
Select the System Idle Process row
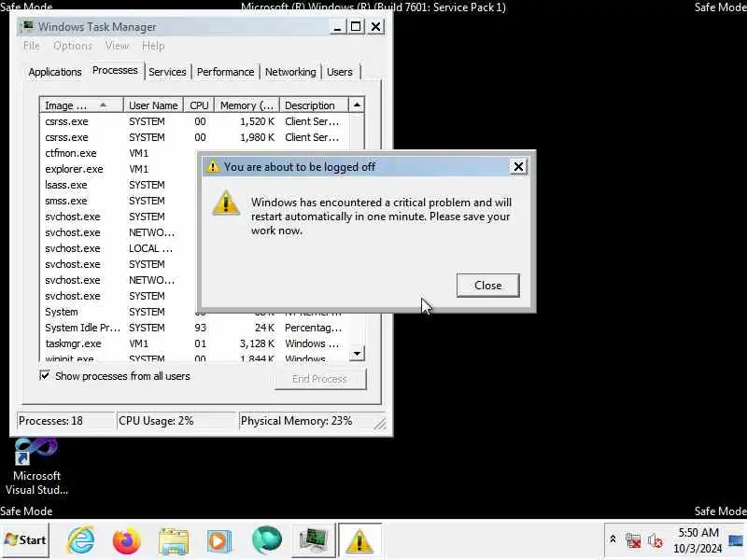tap(195, 328)
